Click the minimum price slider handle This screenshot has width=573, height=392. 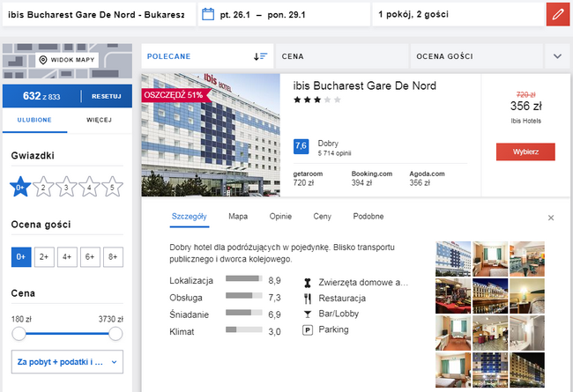point(19,334)
